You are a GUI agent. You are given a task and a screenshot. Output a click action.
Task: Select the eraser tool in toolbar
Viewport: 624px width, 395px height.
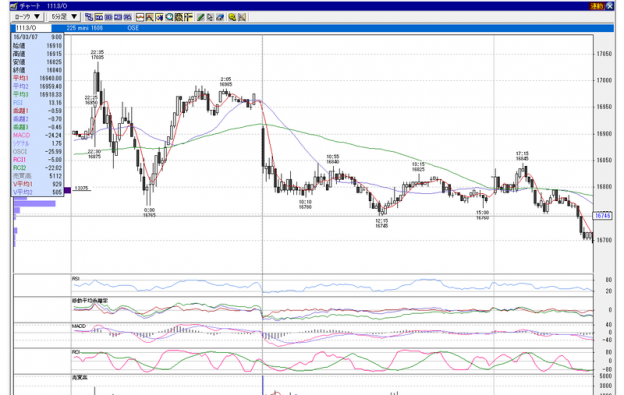(x=220, y=17)
